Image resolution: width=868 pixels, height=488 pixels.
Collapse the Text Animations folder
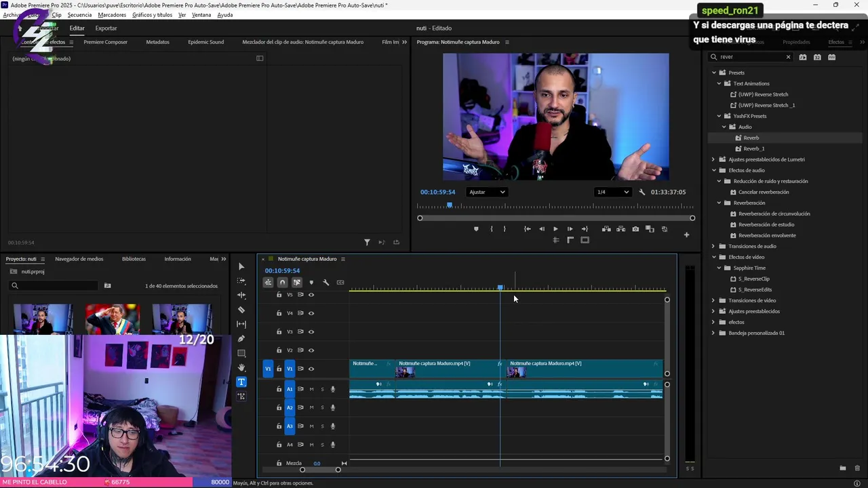pos(719,83)
